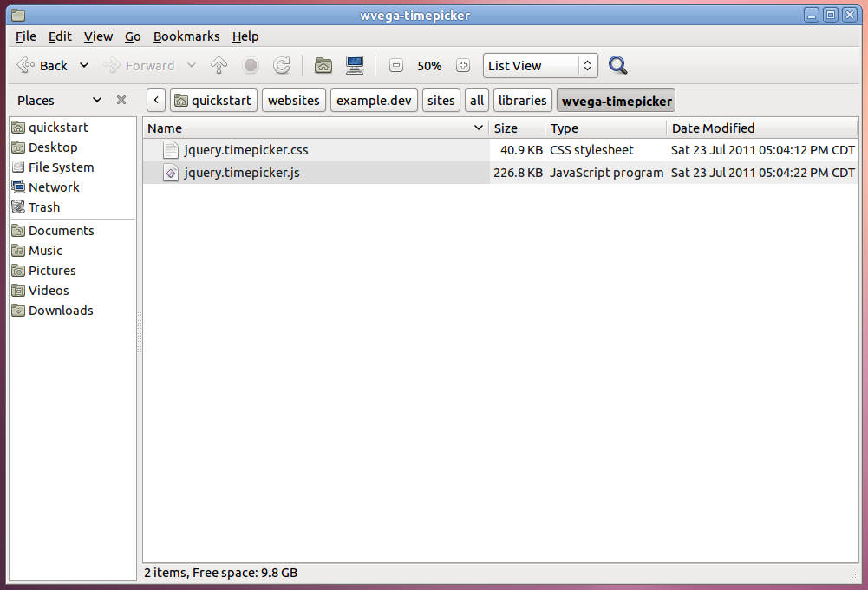The image size is (868, 590).
Task: Open the File menu
Action: point(25,36)
